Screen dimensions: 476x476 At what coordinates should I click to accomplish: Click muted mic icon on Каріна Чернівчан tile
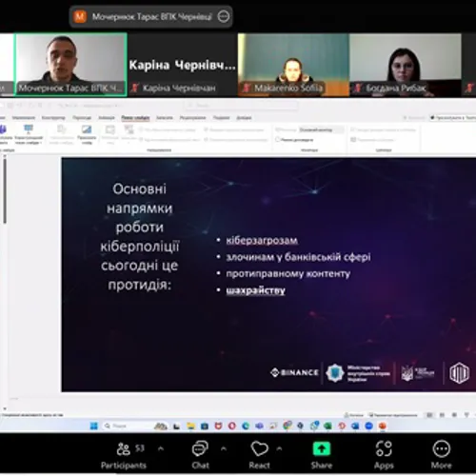(135, 88)
